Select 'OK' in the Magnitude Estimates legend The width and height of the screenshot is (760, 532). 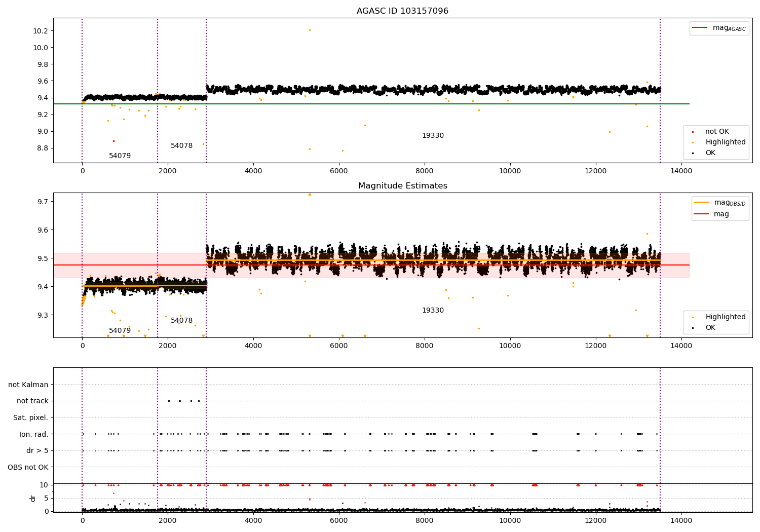[x=710, y=328]
